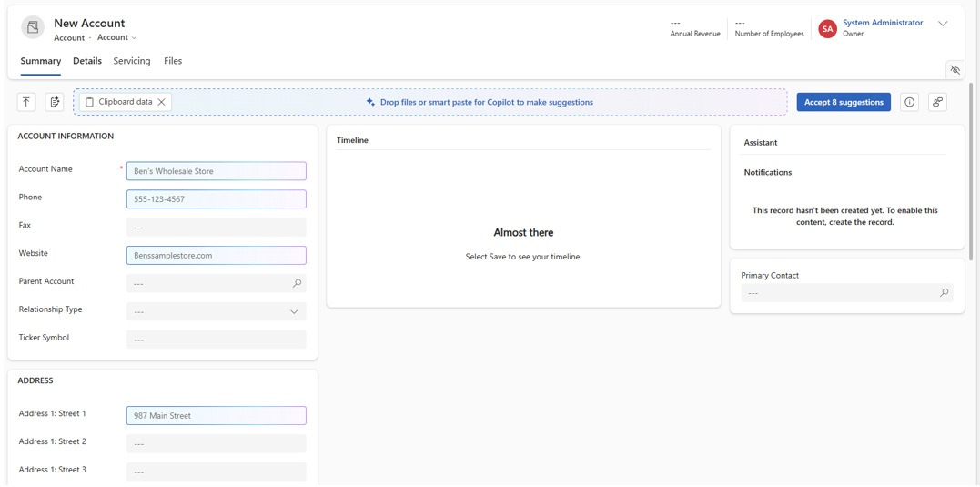Screen dimensions: 980x487
Task: Click the Primary Contact search icon
Action: point(944,292)
